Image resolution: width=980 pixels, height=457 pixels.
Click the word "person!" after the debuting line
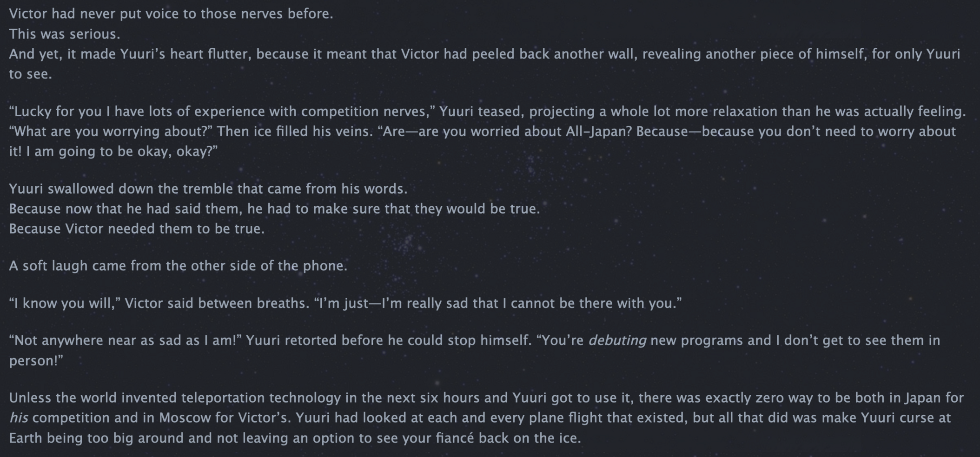pyautogui.click(x=33, y=361)
